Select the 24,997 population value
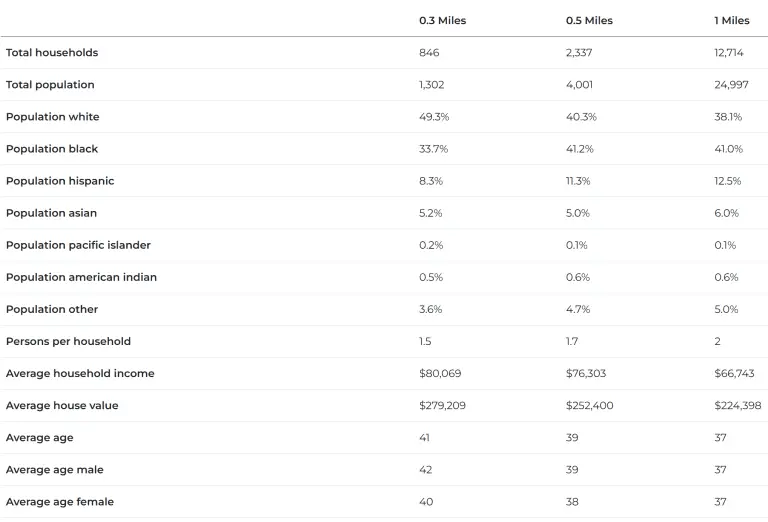Image resolution: width=768 pixels, height=522 pixels. click(731, 85)
